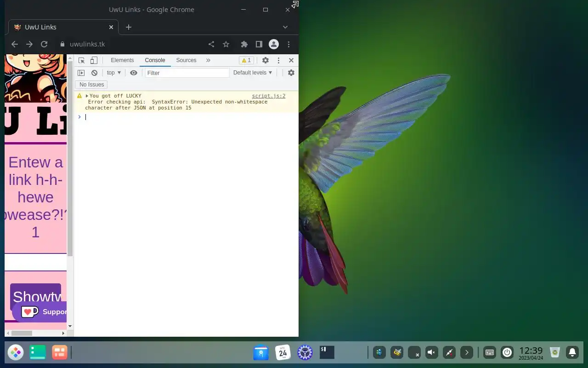Image resolution: width=588 pixels, height=368 pixels.
Task: Activate the DevTools inspect element picker
Action: coord(82,60)
